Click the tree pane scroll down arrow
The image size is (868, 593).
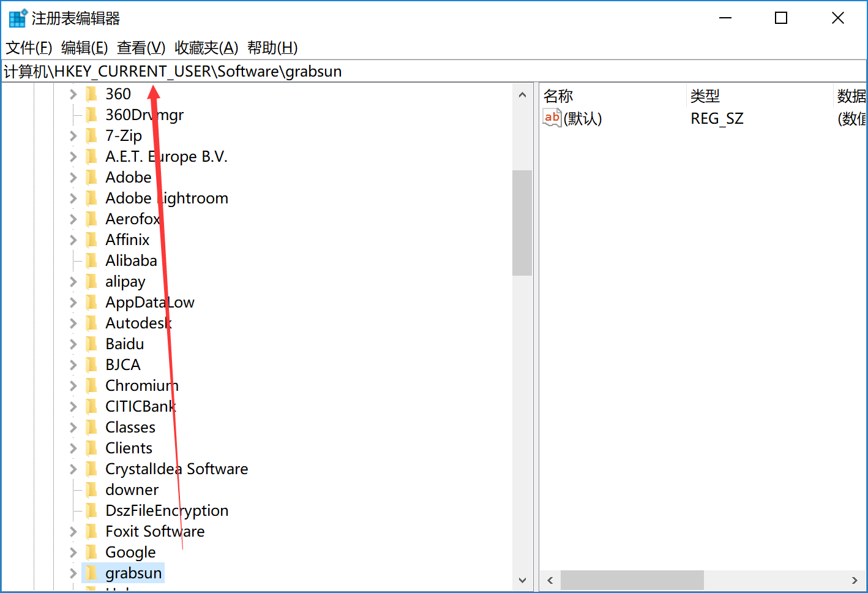(x=522, y=580)
